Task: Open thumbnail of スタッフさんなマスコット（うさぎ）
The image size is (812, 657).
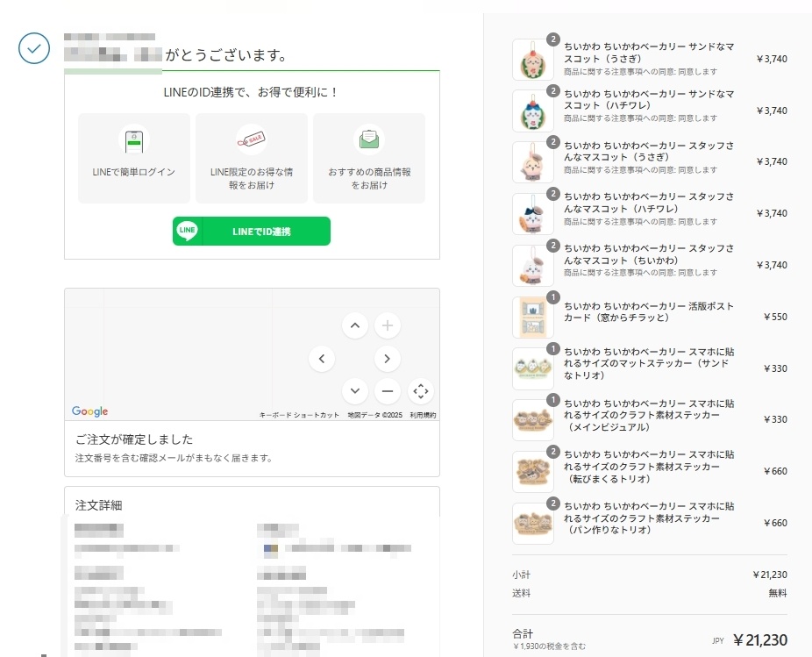Action: 533,162
